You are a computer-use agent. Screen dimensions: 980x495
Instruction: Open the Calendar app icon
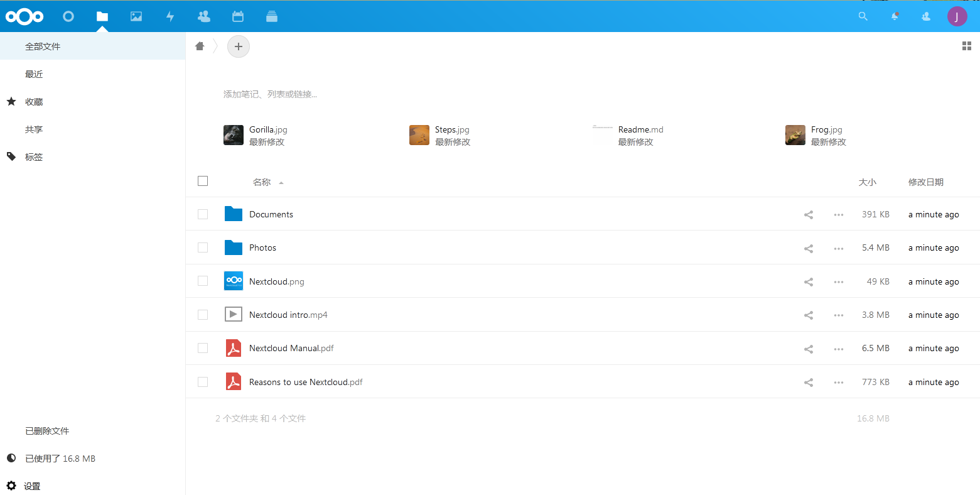(x=238, y=17)
